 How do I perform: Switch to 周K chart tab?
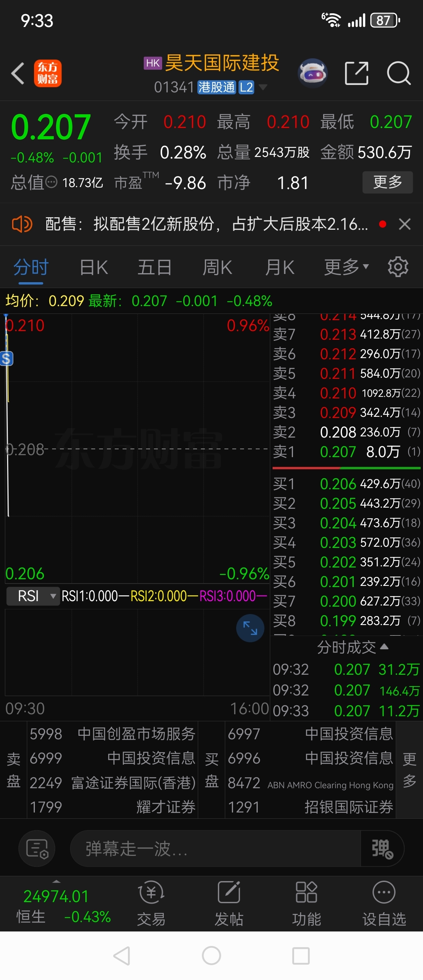217,268
